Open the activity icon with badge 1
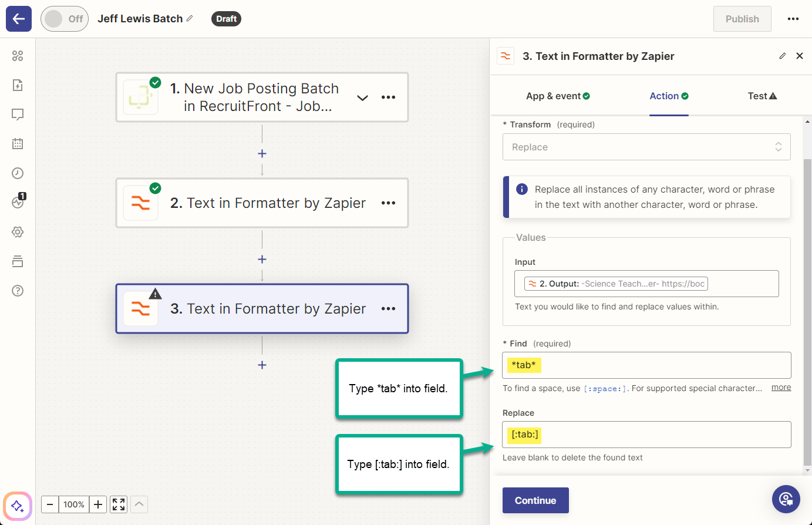Image resolution: width=812 pixels, height=525 pixels. pyautogui.click(x=18, y=202)
